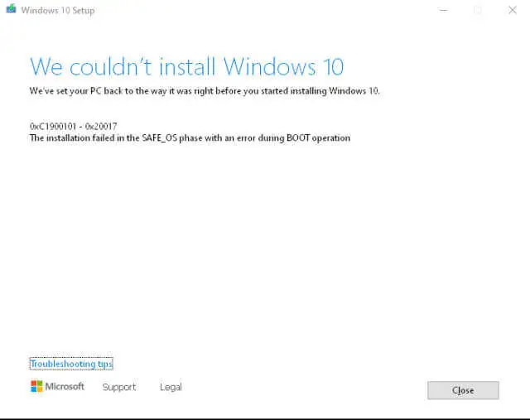
Task: Click the Close button
Action: (463, 390)
